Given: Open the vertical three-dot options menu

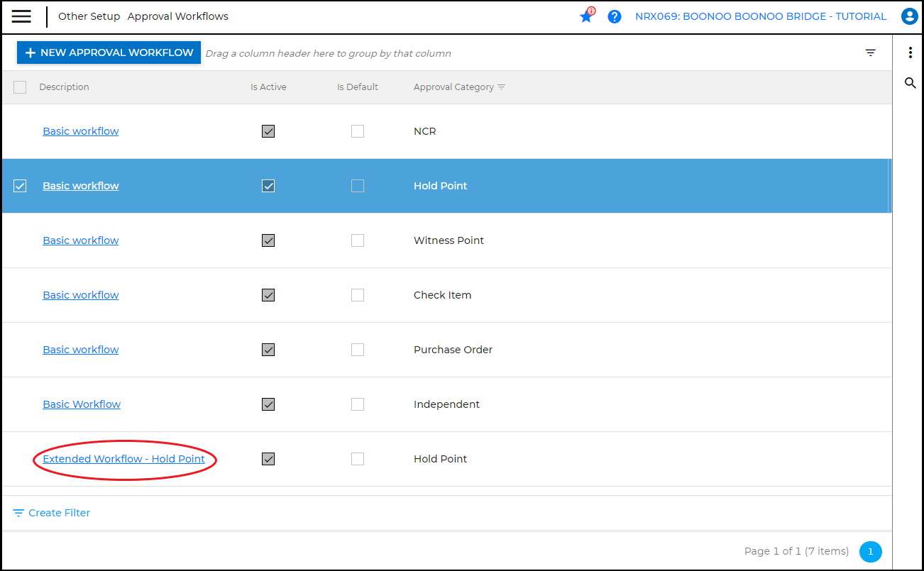Looking at the screenshot, I should click(x=910, y=53).
